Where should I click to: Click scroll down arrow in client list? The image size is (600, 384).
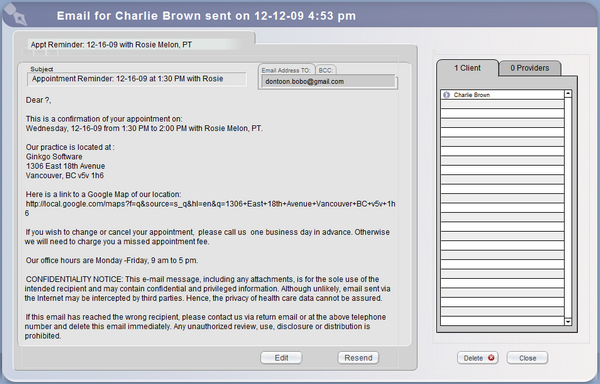point(568,322)
